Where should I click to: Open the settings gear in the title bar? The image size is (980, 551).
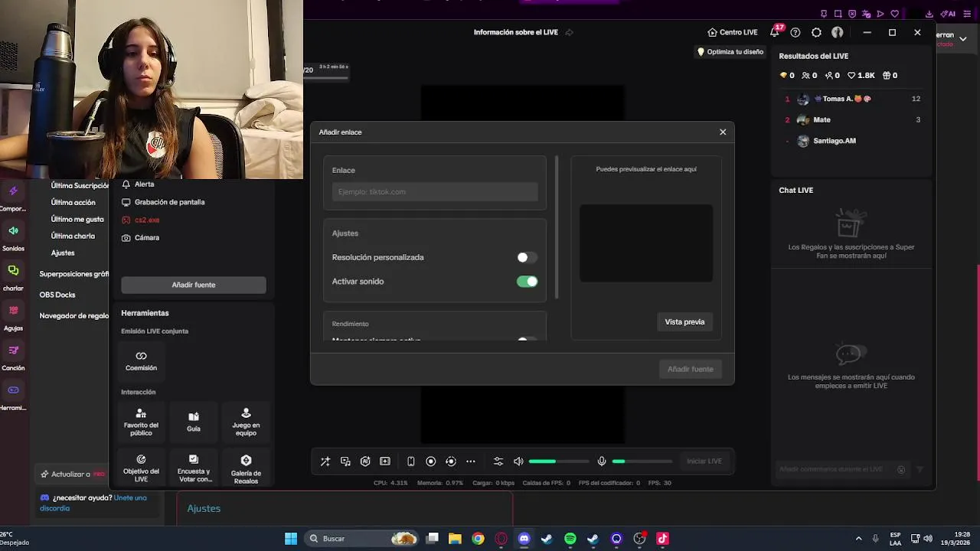point(816,32)
